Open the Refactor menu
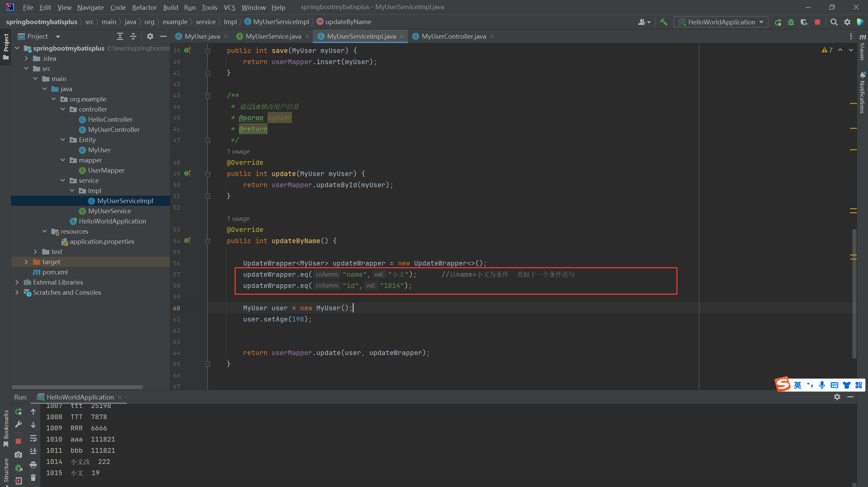Image resolution: width=868 pixels, height=487 pixels. [144, 7]
